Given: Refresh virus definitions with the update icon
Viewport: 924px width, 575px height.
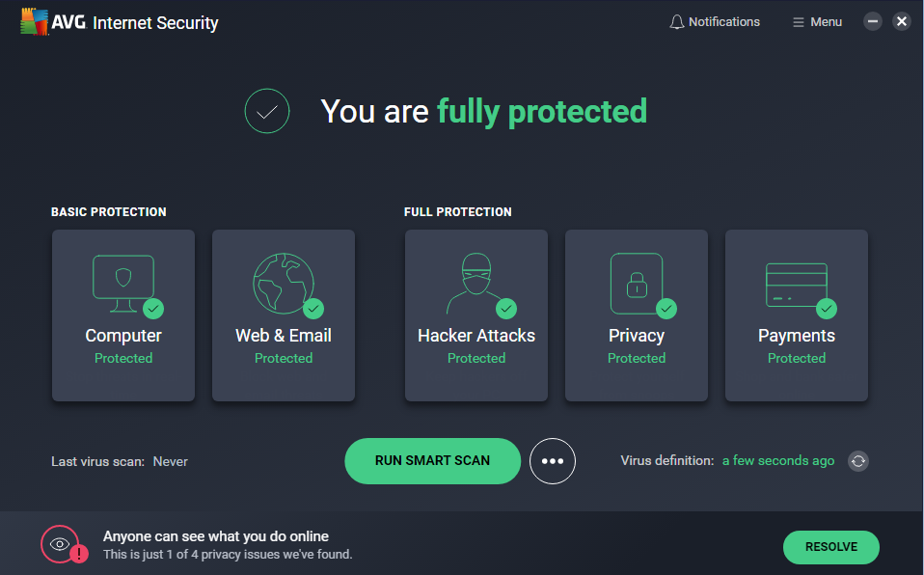Looking at the screenshot, I should click(857, 461).
